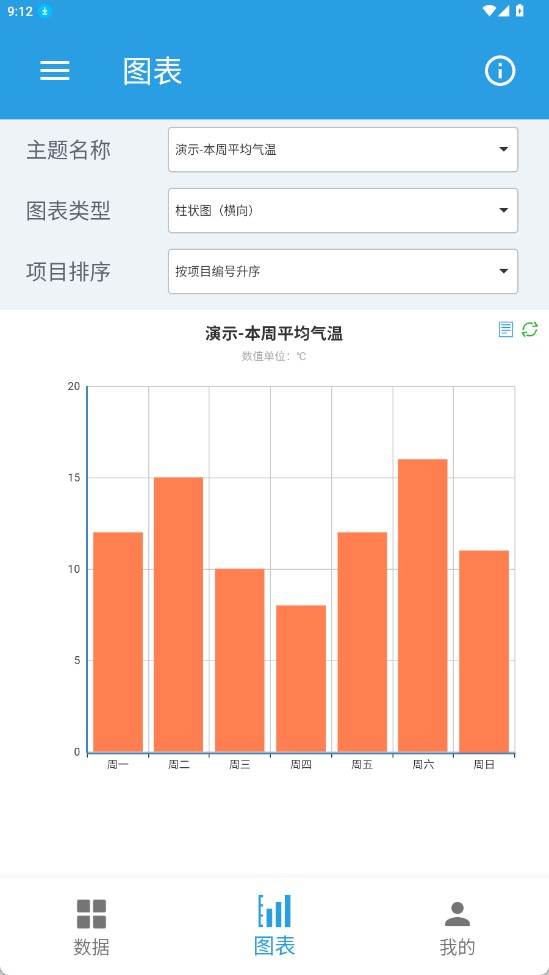This screenshot has width=549, height=975.
Task: Click the y-axis value 20
Action: [74, 386]
